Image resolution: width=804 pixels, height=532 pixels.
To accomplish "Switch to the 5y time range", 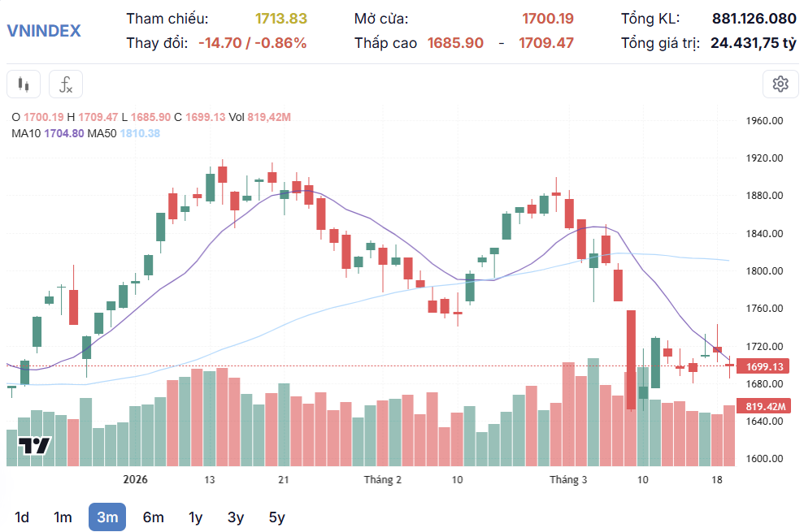I will click(276, 517).
